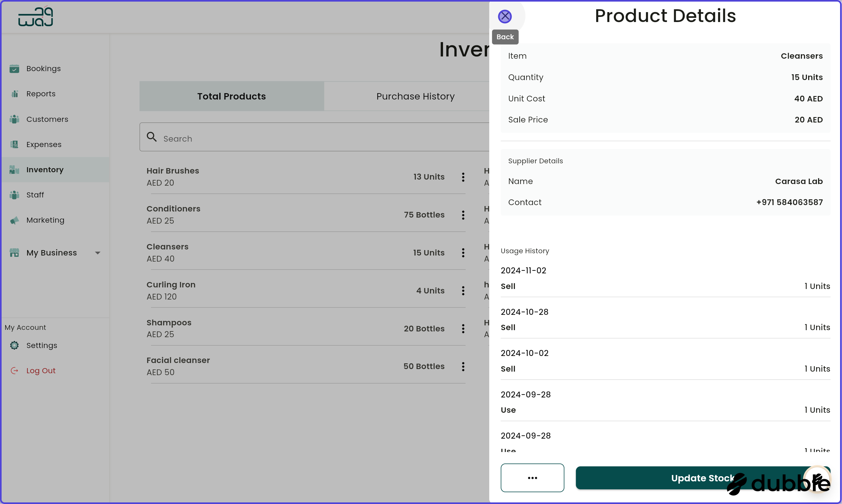The width and height of the screenshot is (842, 504).
Task: Open the options menu for Hair Brushes
Action: point(463,177)
